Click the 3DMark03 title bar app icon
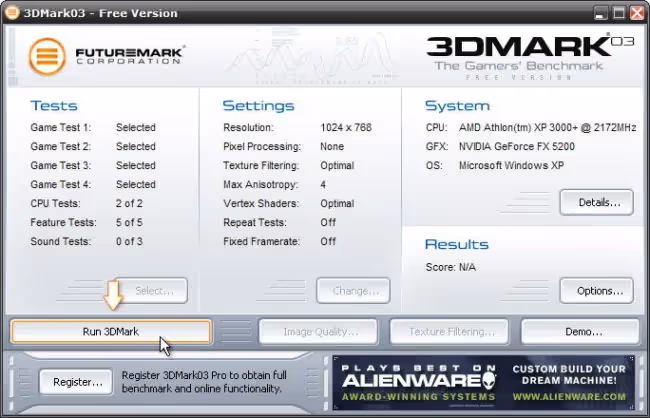 click(12, 12)
